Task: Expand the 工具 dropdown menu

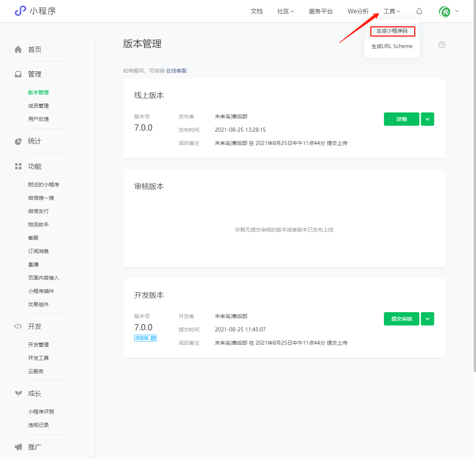Action: coord(392,11)
